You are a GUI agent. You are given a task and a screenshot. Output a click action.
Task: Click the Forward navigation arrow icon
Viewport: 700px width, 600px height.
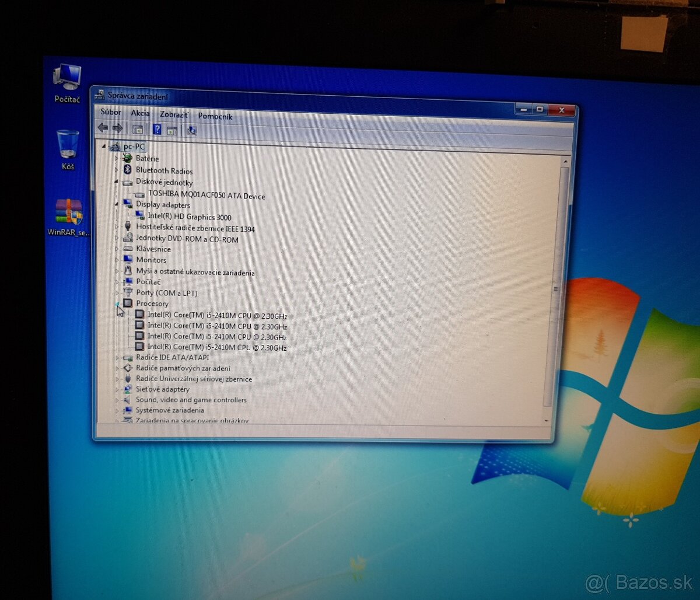coord(118,128)
